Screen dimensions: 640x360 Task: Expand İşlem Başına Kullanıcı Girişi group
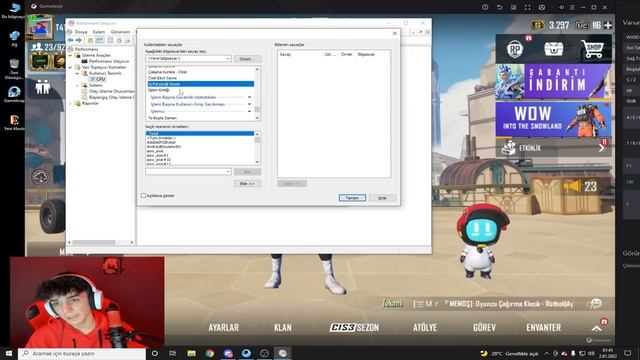coord(249,104)
